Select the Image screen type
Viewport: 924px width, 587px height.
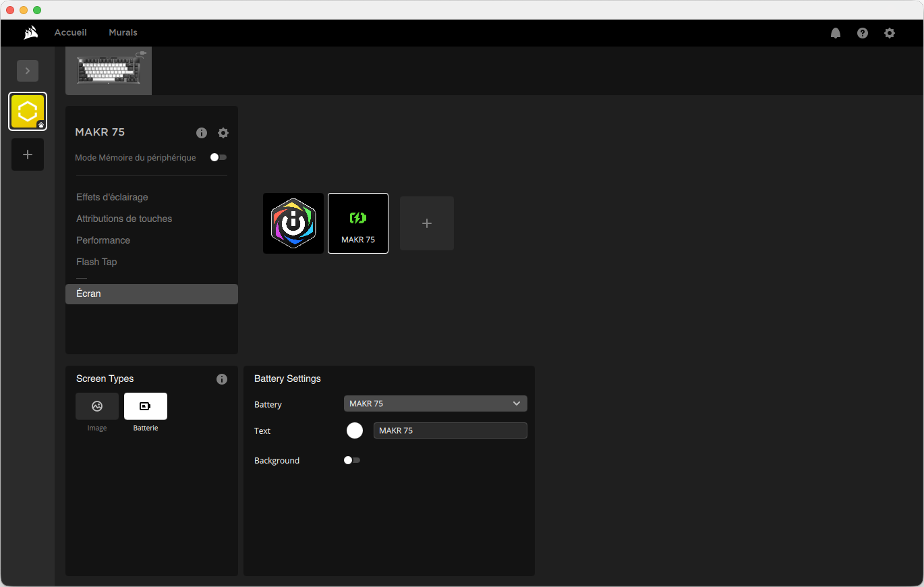coord(97,406)
